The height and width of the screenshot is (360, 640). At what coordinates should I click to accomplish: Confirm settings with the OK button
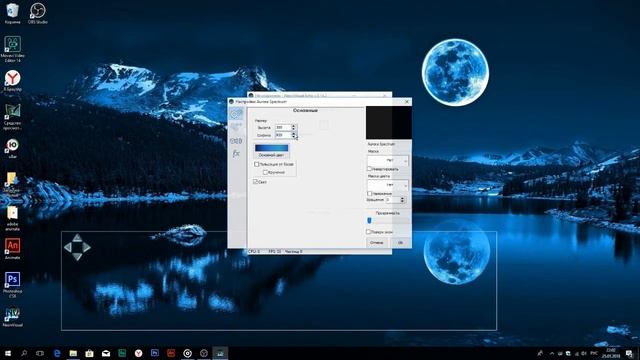click(x=400, y=242)
